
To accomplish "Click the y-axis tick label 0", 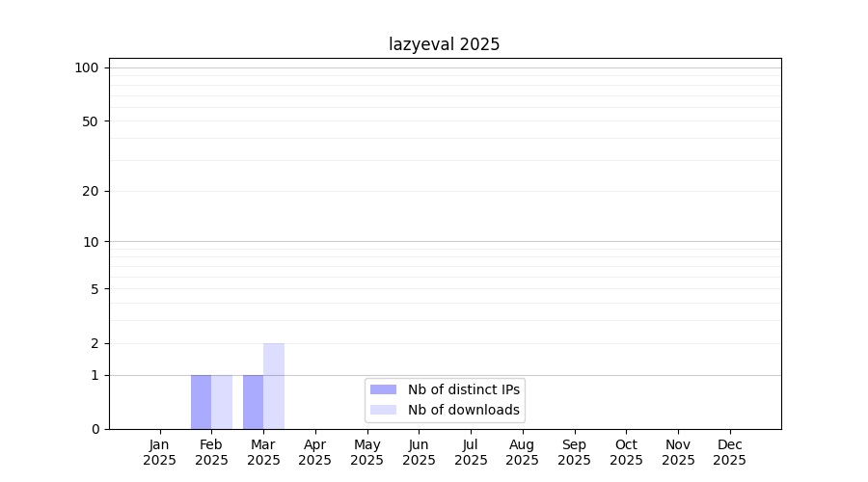I will point(95,429).
